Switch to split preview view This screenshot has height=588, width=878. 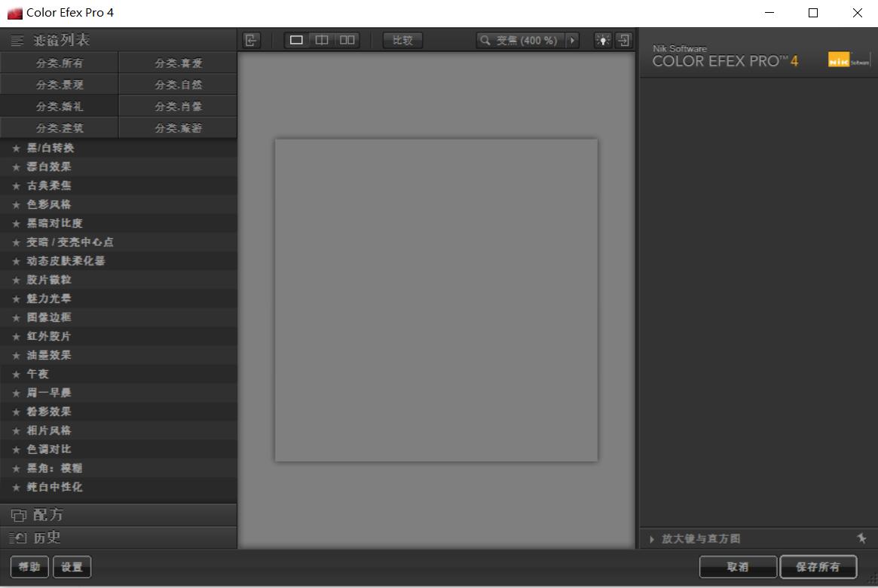(321, 40)
